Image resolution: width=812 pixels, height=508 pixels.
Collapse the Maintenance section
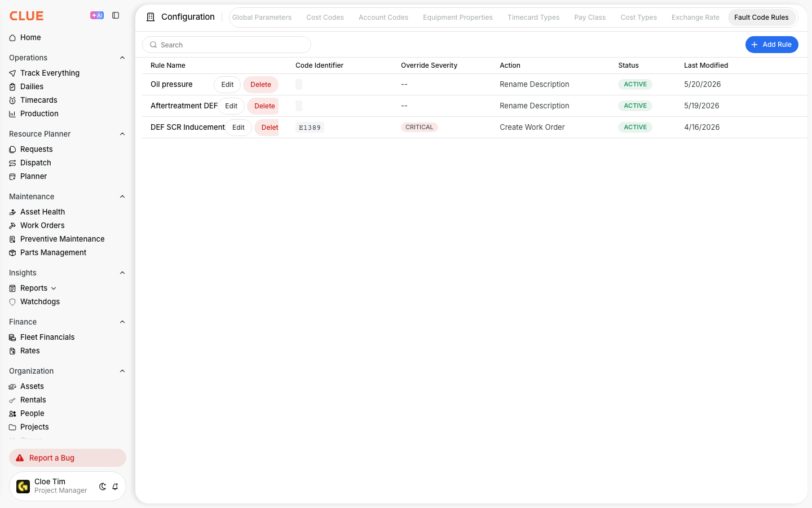tap(122, 196)
